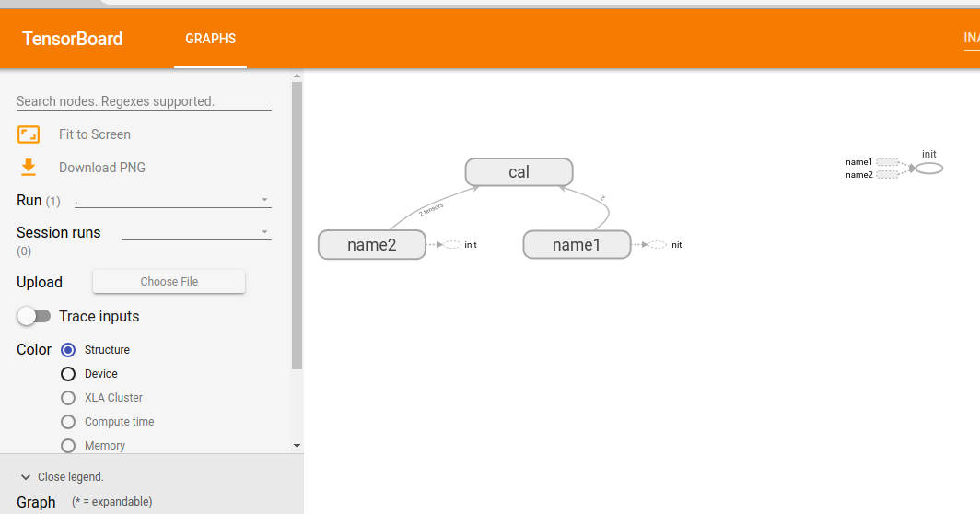Select the Memory color option
Viewport: 980px width, 514px height.
pyautogui.click(x=68, y=446)
